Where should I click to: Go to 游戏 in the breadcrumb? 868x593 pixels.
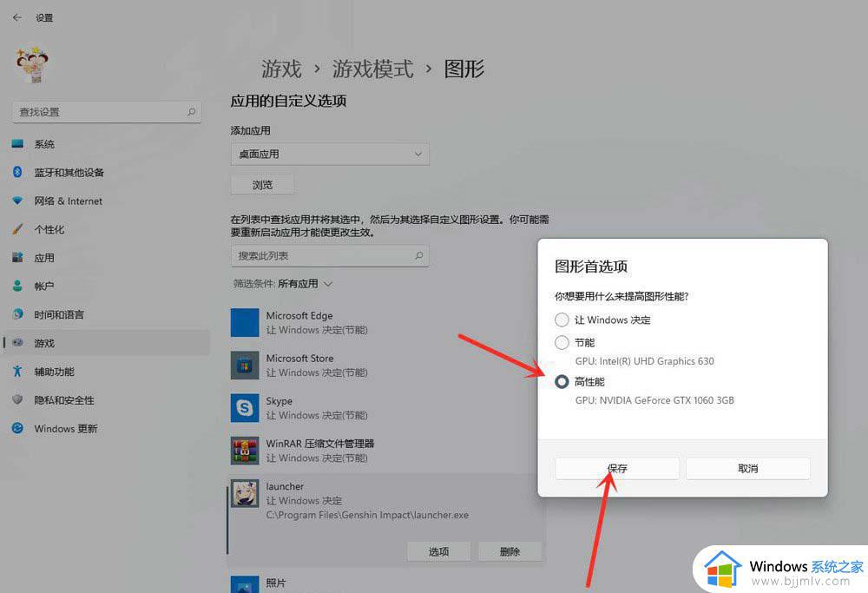point(281,69)
